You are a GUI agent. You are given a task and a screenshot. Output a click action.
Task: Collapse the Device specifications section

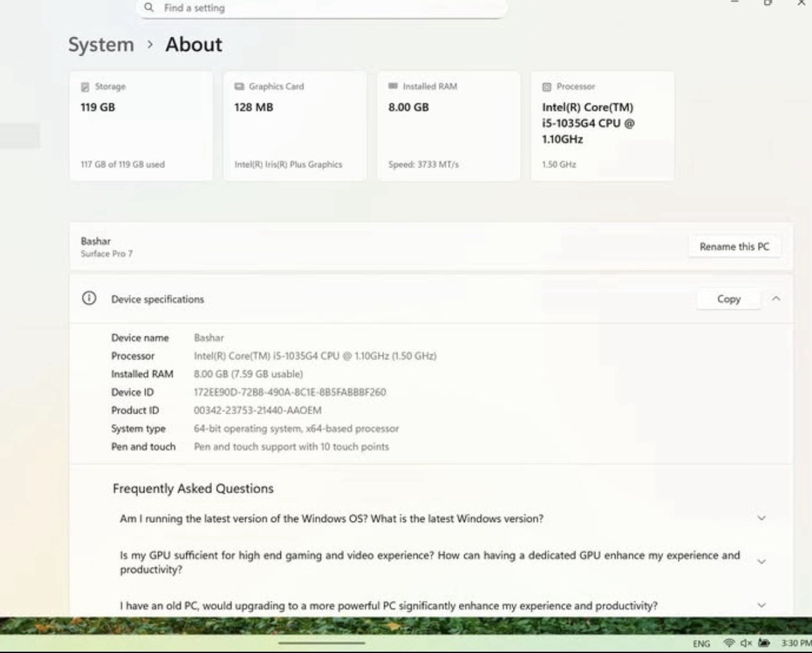point(776,298)
